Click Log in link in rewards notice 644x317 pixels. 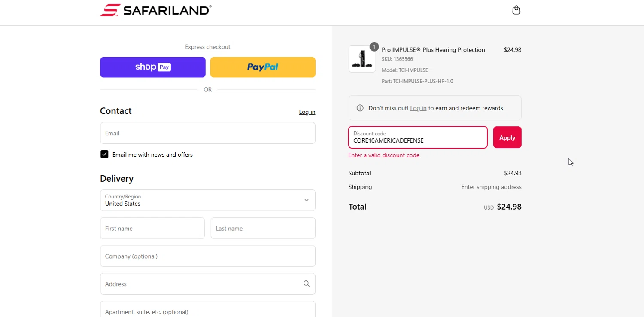pos(418,108)
